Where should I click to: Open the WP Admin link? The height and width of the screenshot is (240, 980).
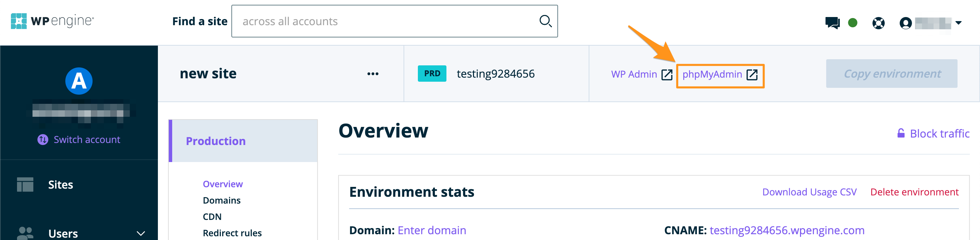[641, 75]
